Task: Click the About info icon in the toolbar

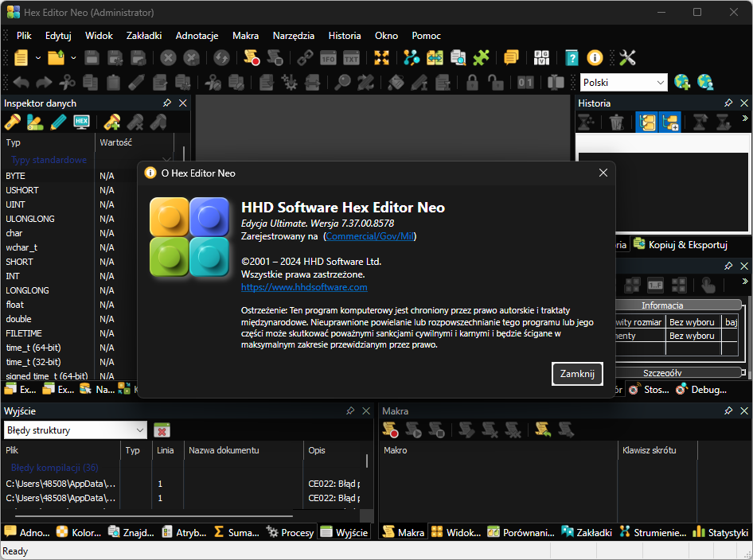Action: 595,57
